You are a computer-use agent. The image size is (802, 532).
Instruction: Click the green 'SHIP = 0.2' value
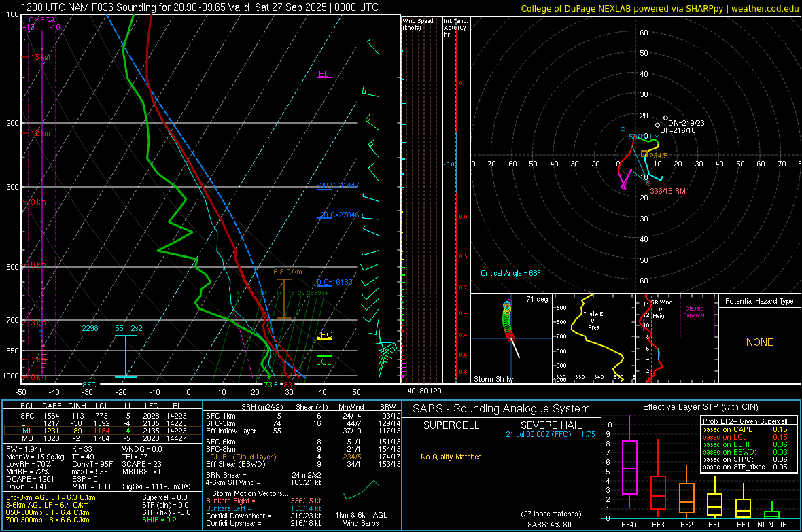[x=159, y=520]
